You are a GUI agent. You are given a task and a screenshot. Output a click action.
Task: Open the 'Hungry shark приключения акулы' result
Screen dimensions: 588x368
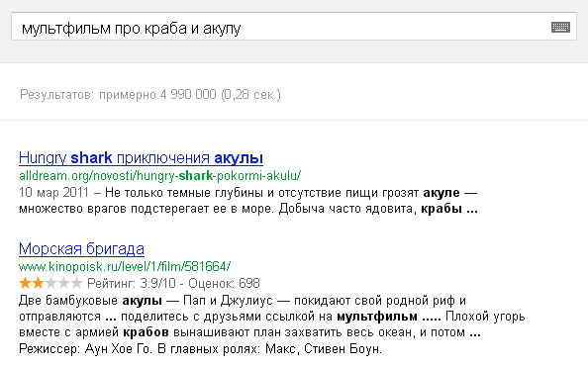point(141,158)
